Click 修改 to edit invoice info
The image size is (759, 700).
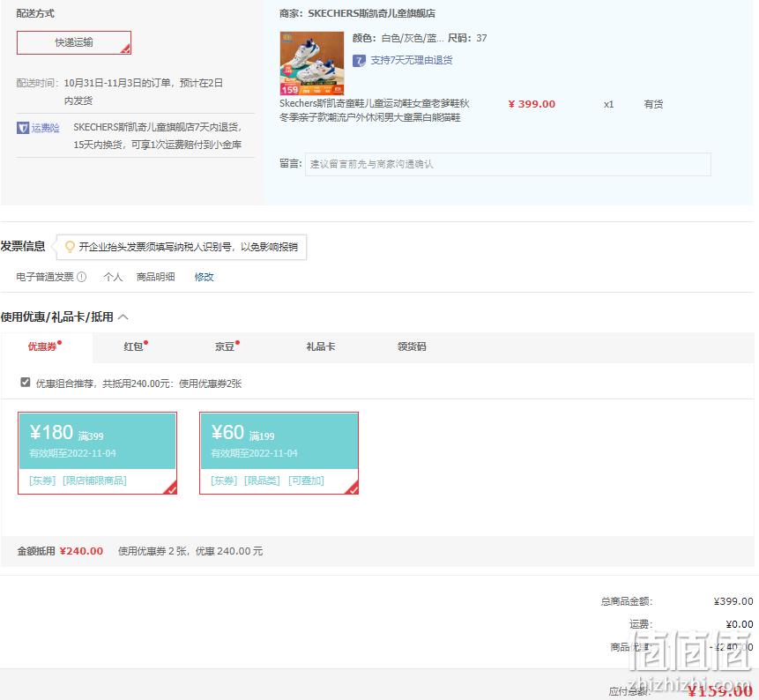click(204, 277)
